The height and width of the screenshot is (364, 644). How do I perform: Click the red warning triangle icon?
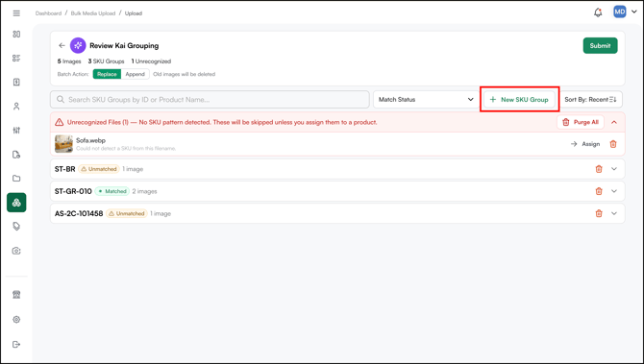(x=60, y=122)
